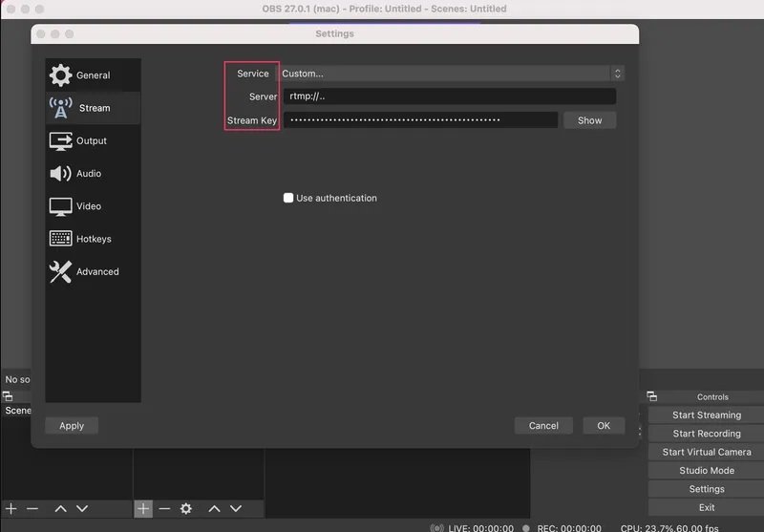Image resolution: width=764 pixels, height=532 pixels.
Task: Open the General settings section
Action: point(93,75)
